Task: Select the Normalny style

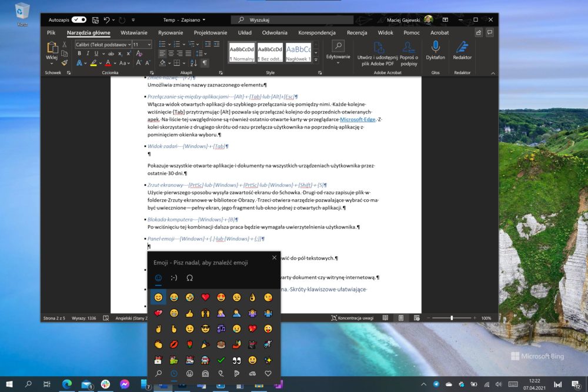Action: (x=242, y=52)
